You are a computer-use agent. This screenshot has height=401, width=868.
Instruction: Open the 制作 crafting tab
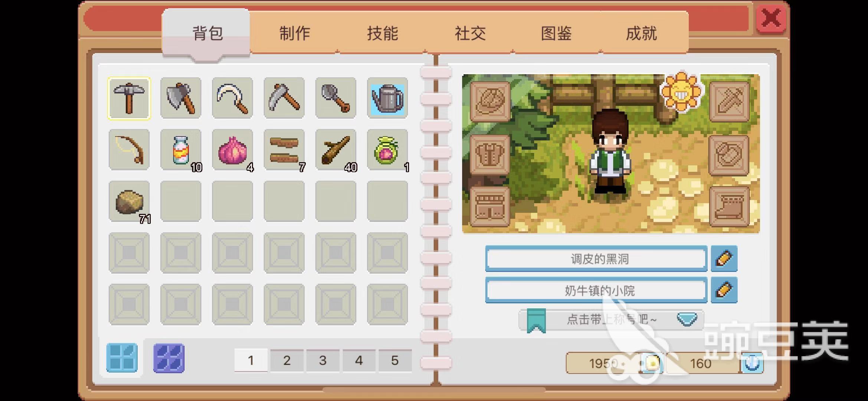295,33
